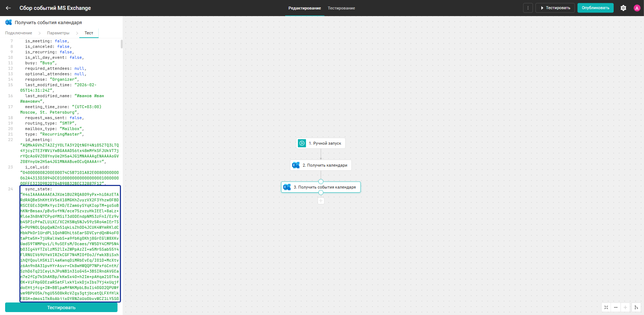Open the Подключение step tab

tap(19, 33)
